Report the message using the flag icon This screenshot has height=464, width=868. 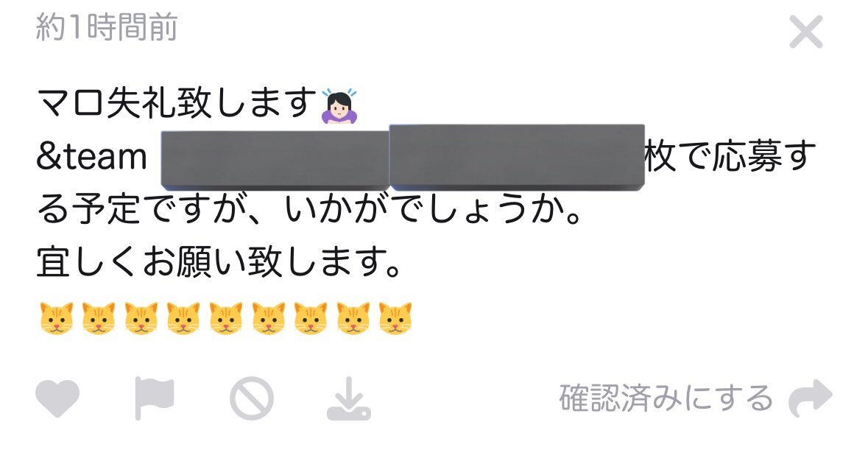pyautogui.click(x=155, y=398)
